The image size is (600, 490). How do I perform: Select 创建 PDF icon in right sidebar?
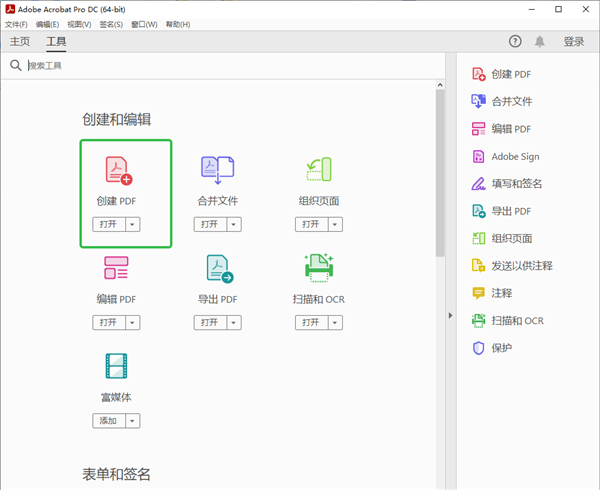pyautogui.click(x=478, y=74)
